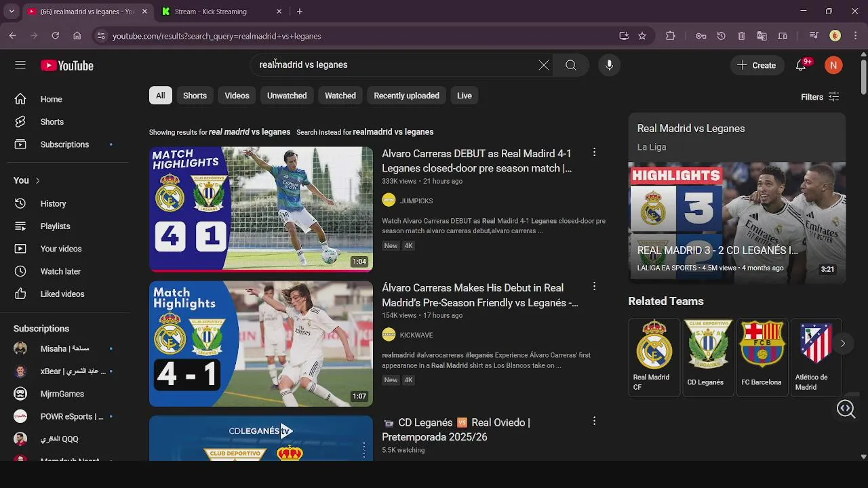Image resolution: width=868 pixels, height=488 pixels.
Task: Select the Shorts filter chip
Action: (x=195, y=96)
